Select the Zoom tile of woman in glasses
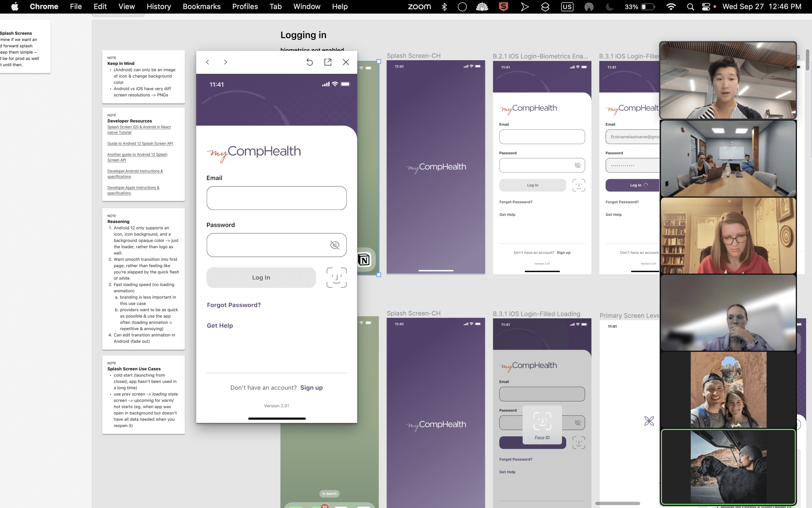The width and height of the screenshot is (812, 508). click(728, 235)
